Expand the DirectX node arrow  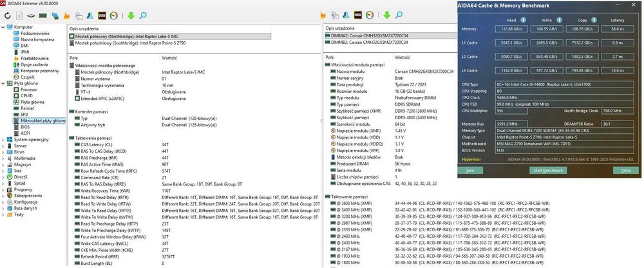pyautogui.click(x=3, y=177)
